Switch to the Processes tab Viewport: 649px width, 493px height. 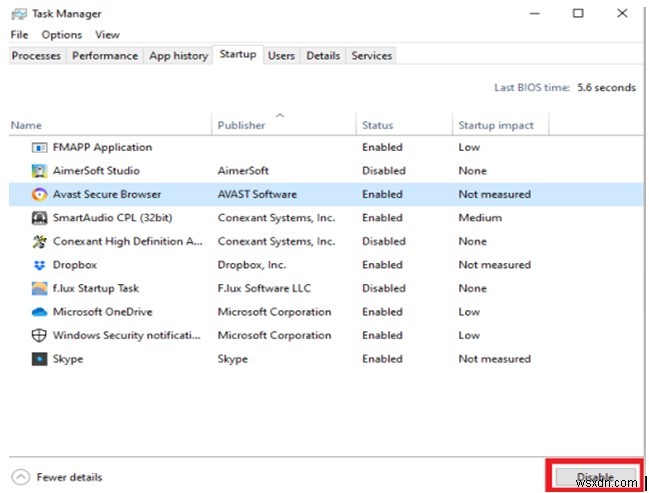[x=36, y=55]
